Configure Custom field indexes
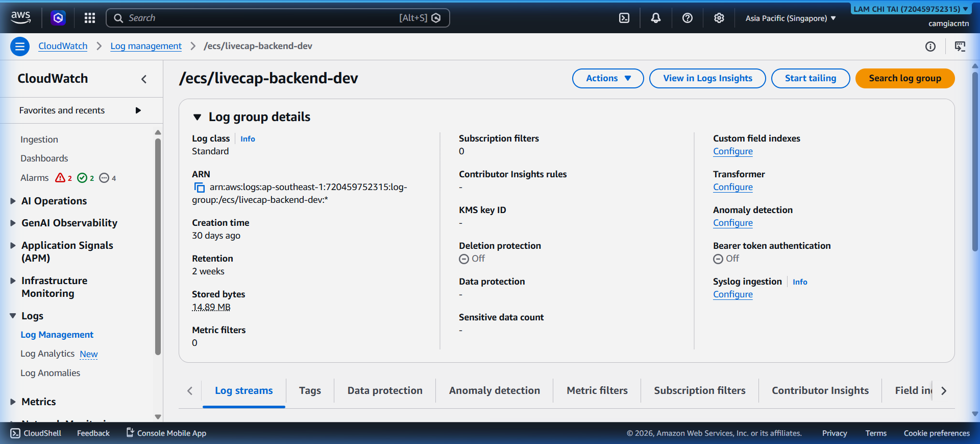 click(x=733, y=151)
